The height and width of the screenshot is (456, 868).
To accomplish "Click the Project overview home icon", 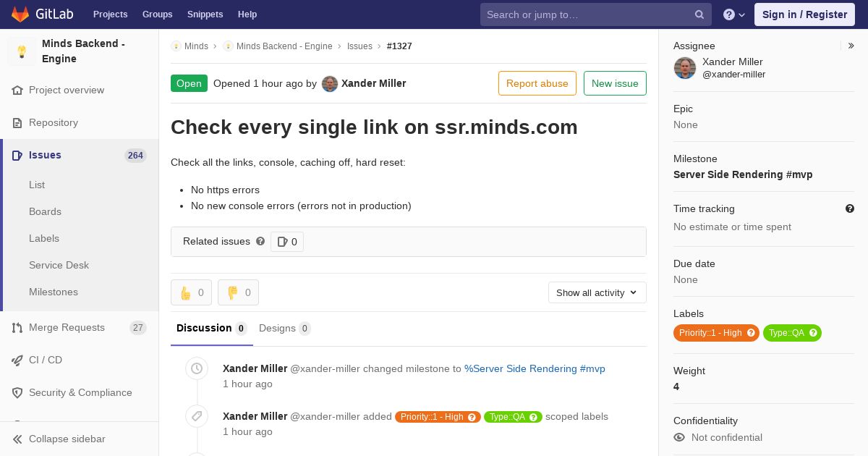I will coord(17,90).
